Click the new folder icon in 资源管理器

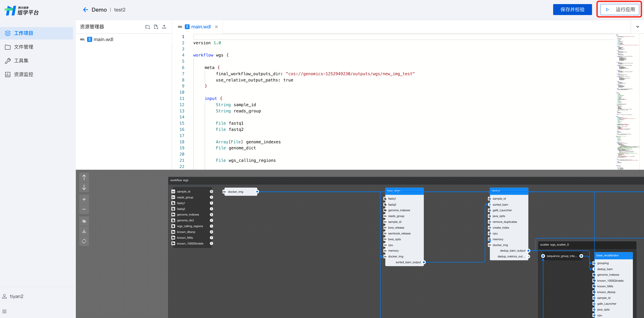pos(148,27)
